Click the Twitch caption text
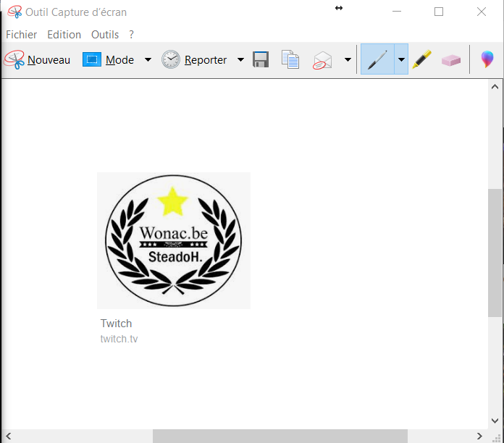Viewport: 504px width, 443px height. pos(116,323)
